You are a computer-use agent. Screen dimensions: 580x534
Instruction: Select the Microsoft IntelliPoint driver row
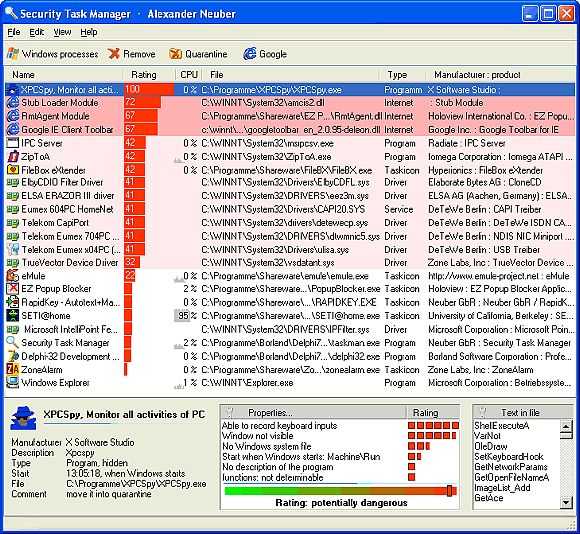click(x=290, y=329)
